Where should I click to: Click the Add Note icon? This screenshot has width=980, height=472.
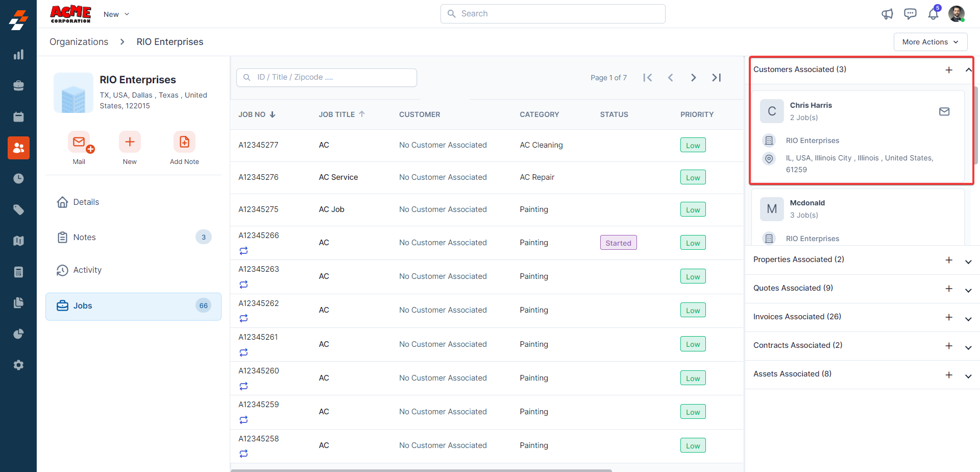click(184, 142)
